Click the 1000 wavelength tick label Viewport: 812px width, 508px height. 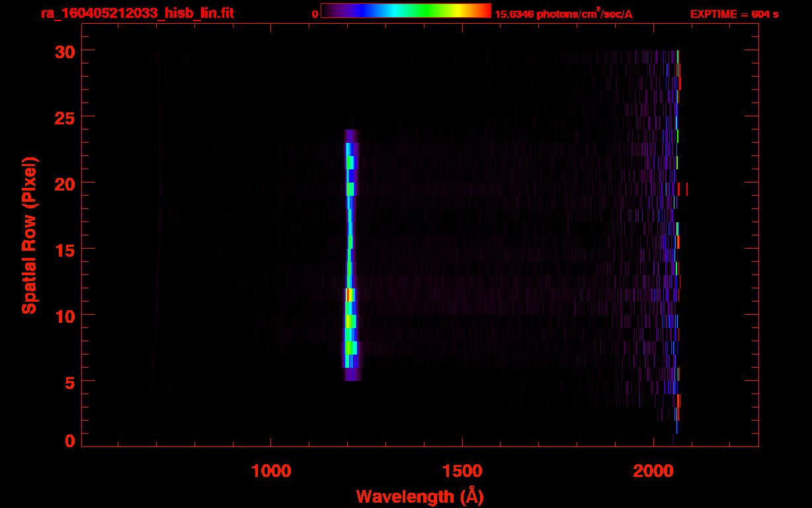[272, 471]
